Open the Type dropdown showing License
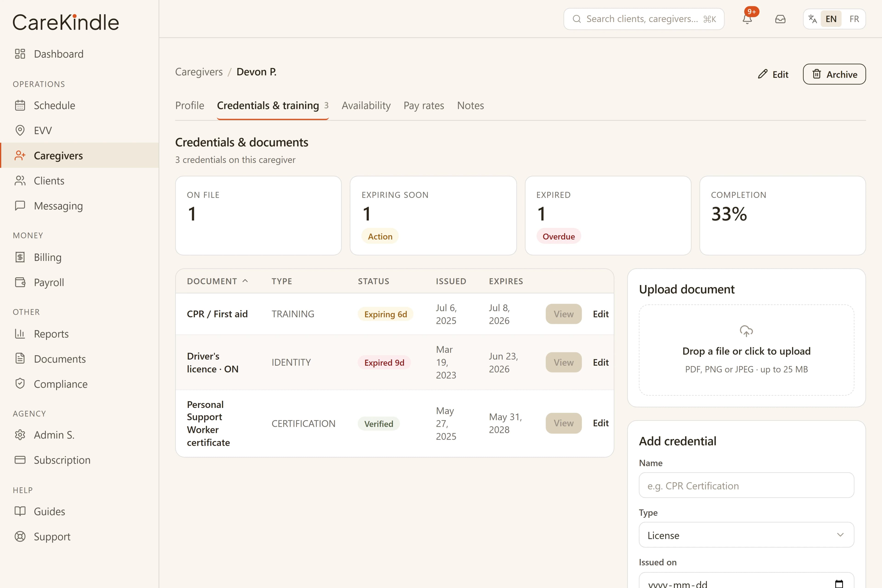The image size is (882, 588). pyautogui.click(x=746, y=535)
